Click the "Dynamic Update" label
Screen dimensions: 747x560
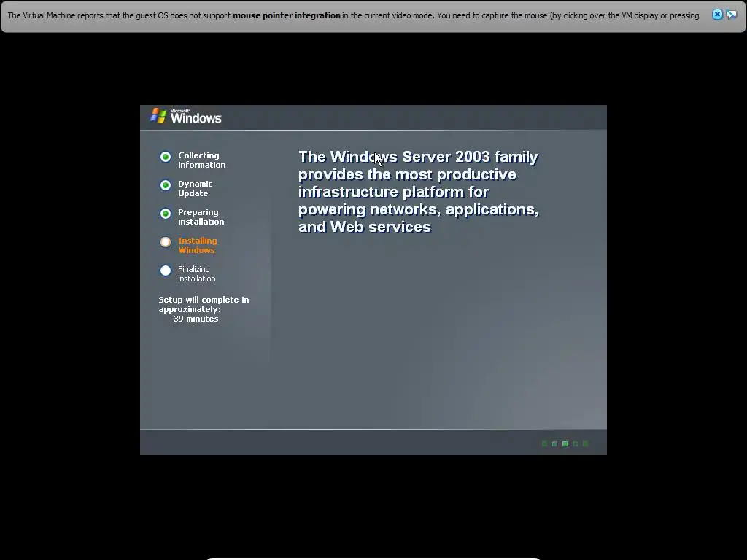pos(196,189)
